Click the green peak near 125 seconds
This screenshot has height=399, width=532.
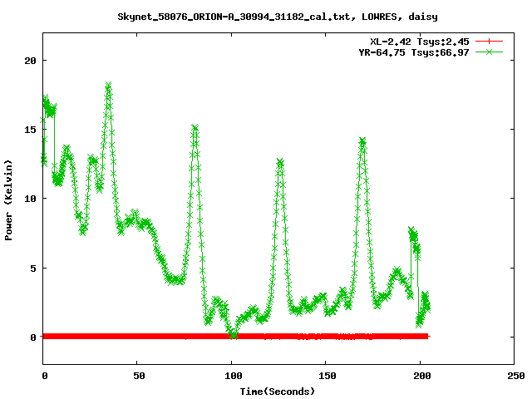point(280,162)
